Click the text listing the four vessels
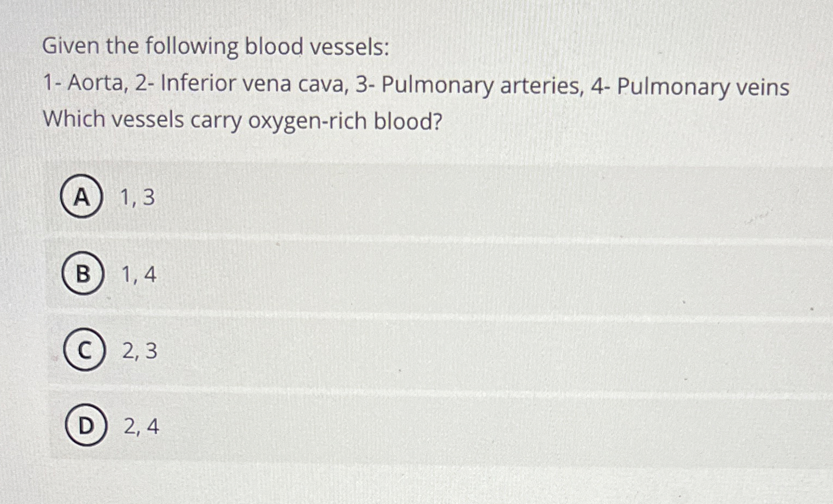 [x=416, y=86]
